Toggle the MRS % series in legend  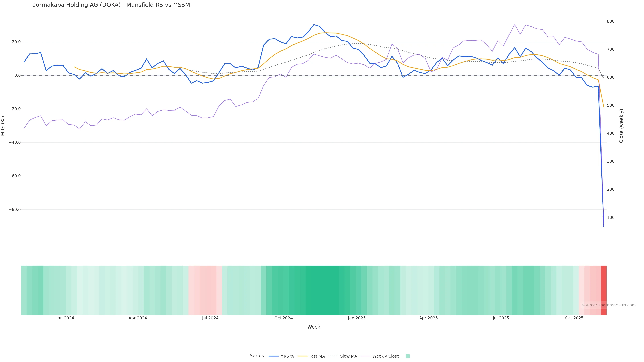(287, 356)
